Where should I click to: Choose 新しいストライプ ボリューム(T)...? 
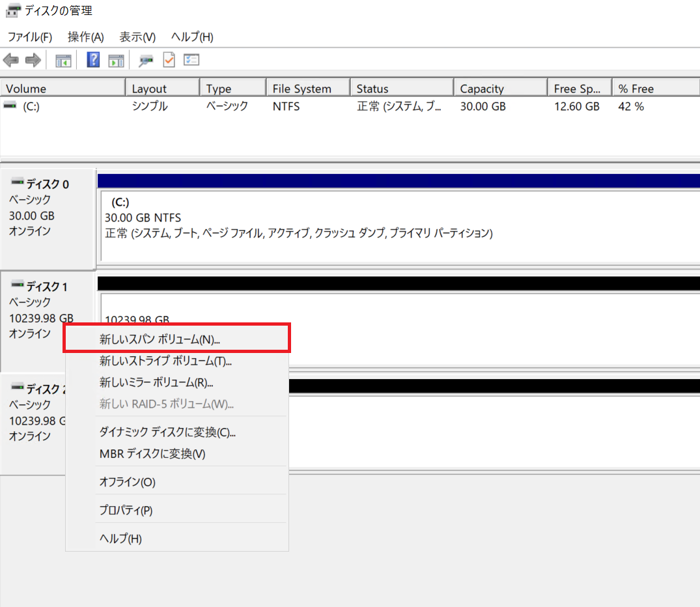tap(176, 360)
